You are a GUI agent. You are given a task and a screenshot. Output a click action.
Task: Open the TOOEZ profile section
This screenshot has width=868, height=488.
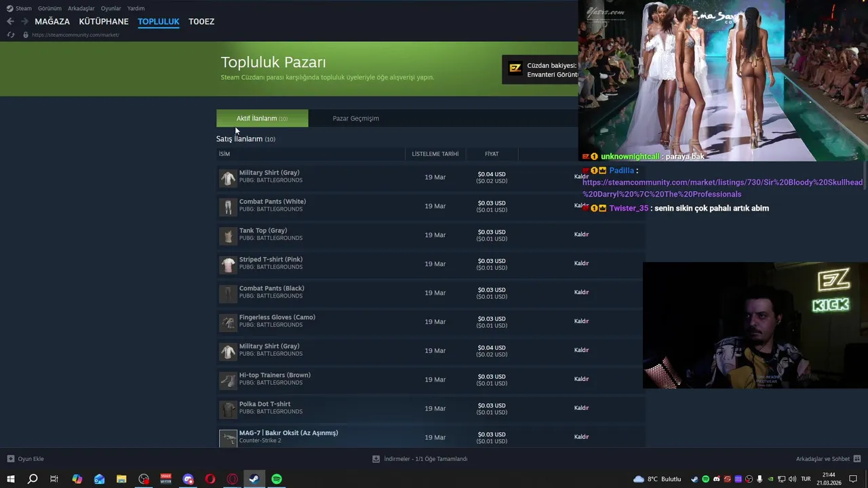(201, 22)
